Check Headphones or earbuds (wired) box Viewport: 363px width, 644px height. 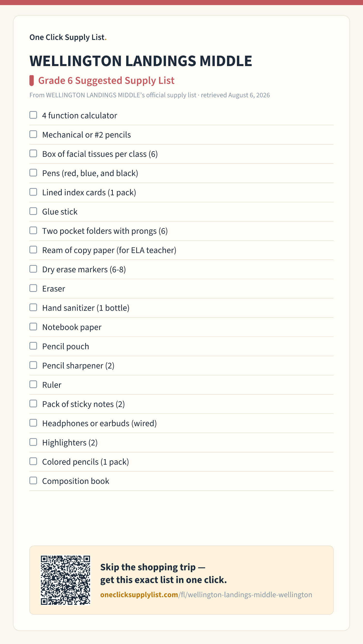pyautogui.click(x=33, y=423)
